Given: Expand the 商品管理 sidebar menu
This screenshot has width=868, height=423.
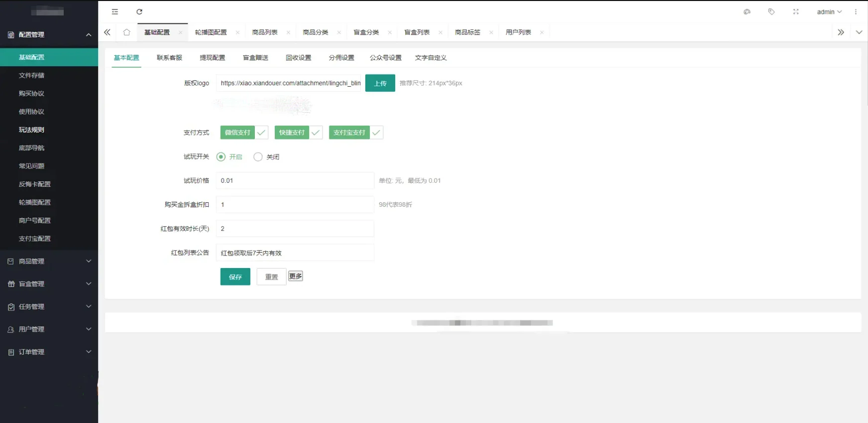Looking at the screenshot, I should pos(49,261).
